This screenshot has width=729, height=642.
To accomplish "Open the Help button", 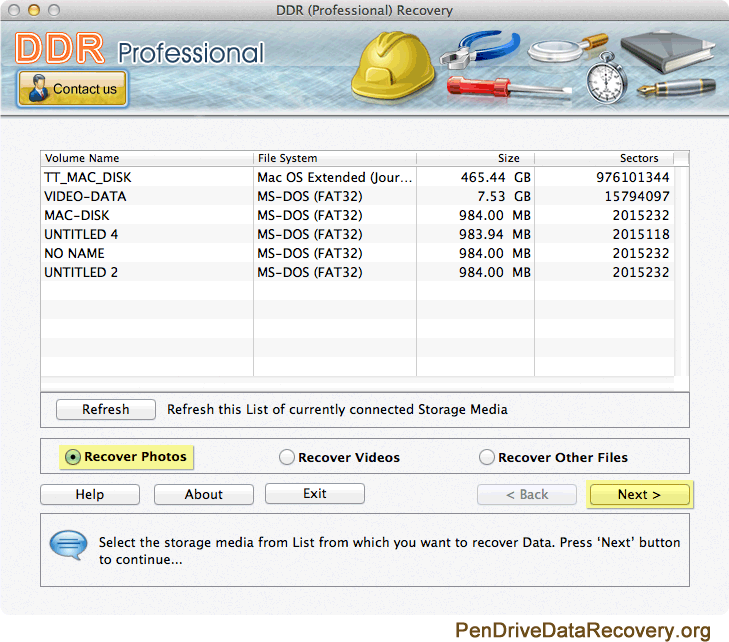I will pos(90,494).
